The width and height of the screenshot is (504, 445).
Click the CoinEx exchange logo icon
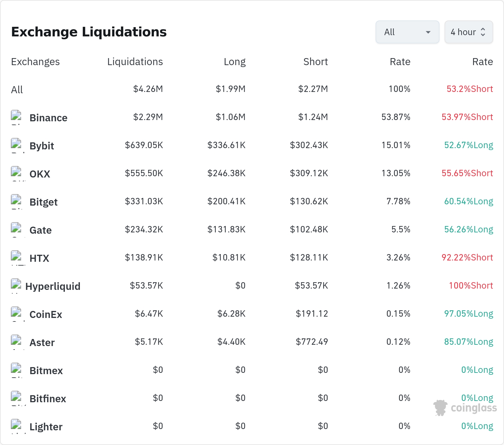click(x=16, y=314)
